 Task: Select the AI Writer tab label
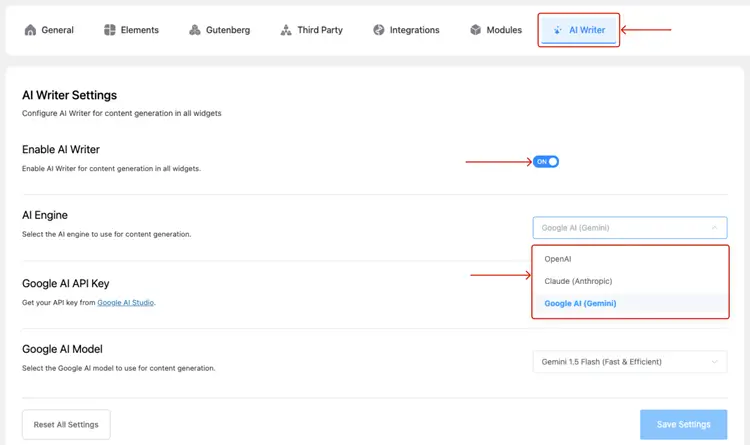pos(587,30)
